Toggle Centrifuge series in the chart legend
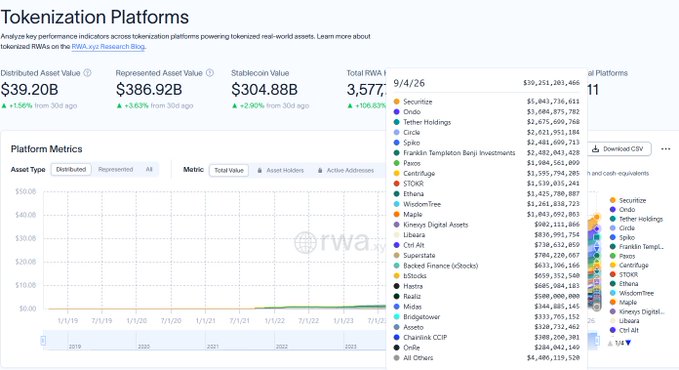 pos(629,265)
